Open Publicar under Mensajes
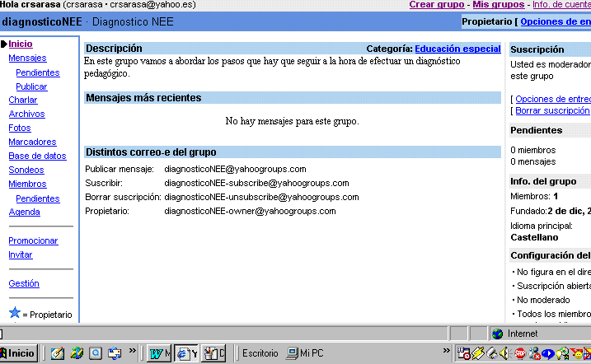The width and height of the screenshot is (591, 364). 31,86
